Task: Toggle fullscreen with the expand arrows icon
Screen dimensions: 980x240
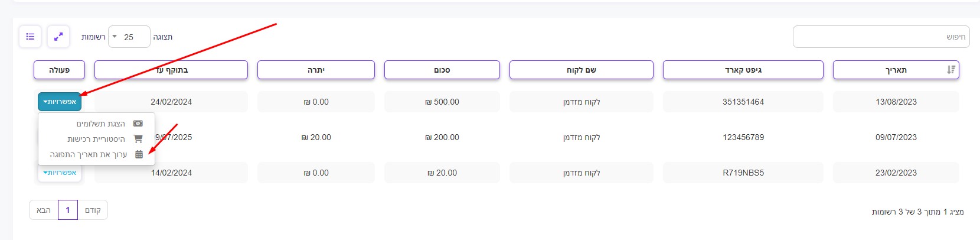Action: click(58, 37)
